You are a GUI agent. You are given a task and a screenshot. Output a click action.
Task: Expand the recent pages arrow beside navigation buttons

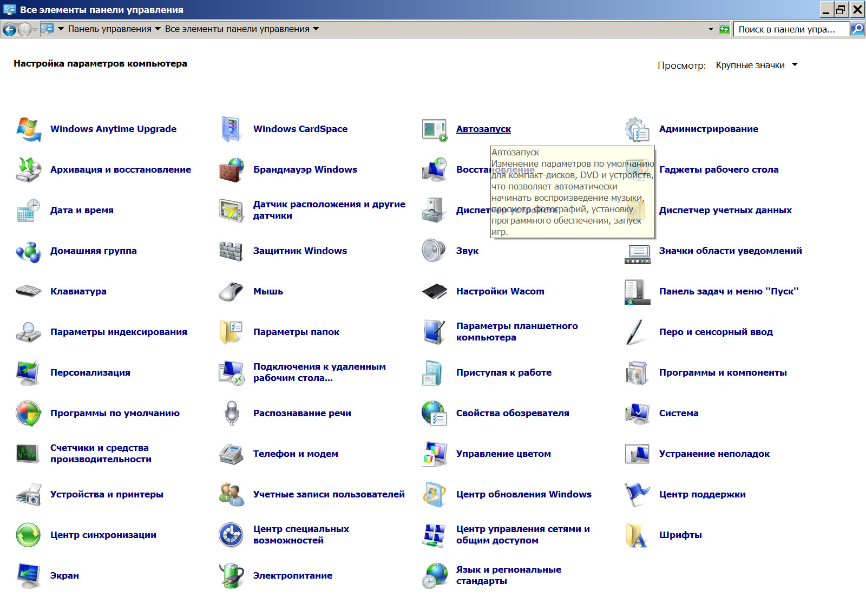(35, 30)
